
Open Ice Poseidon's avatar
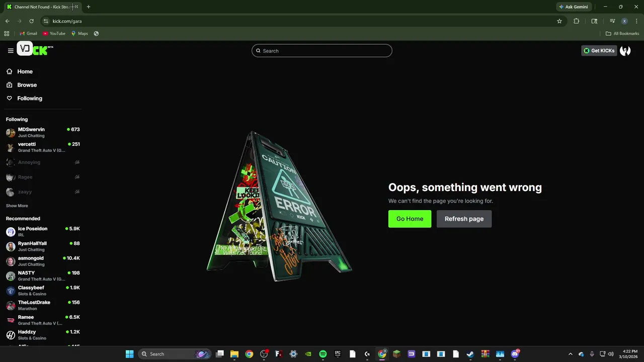(11, 232)
